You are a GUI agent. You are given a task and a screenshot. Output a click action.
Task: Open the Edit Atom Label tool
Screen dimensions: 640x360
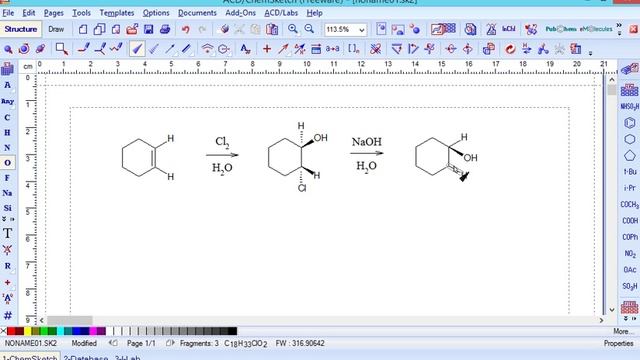pyautogui.click(x=245, y=49)
